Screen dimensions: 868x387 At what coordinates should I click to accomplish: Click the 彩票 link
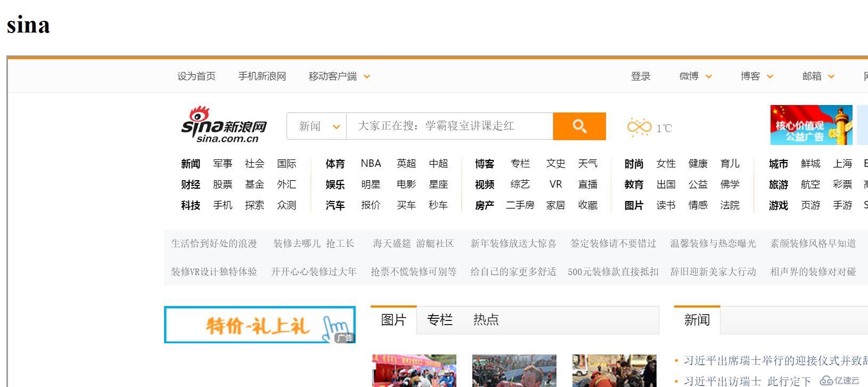842,184
